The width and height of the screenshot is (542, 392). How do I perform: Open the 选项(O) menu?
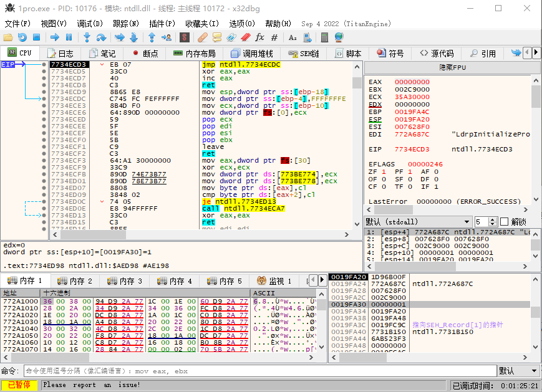coord(242,24)
